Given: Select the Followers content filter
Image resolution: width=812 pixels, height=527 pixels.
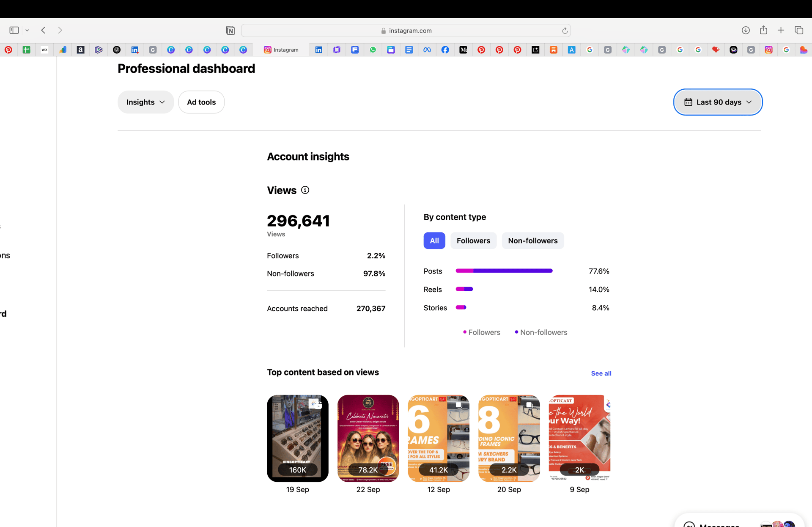Looking at the screenshot, I should 473,240.
